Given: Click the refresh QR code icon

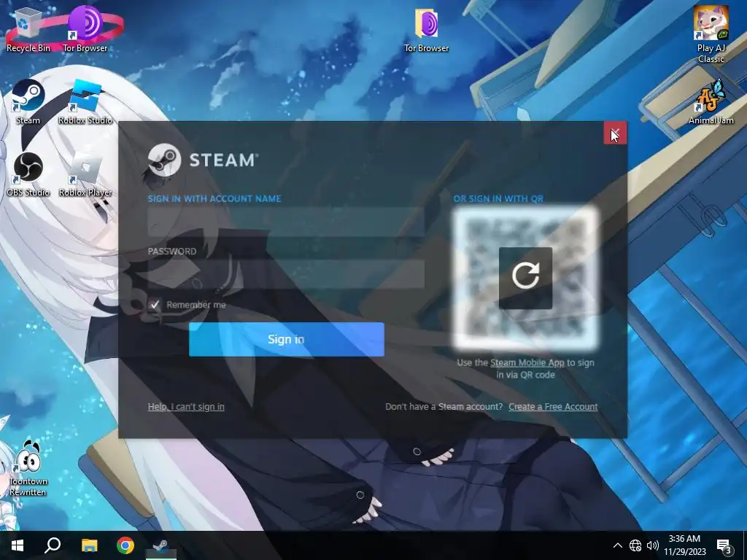Looking at the screenshot, I should coord(525,278).
